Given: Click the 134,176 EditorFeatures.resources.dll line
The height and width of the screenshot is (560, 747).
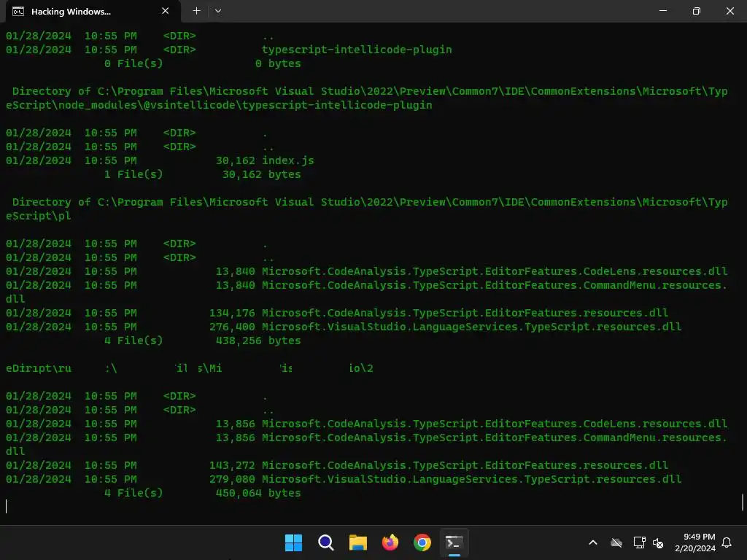Looking at the screenshot, I should pos(337,313).
